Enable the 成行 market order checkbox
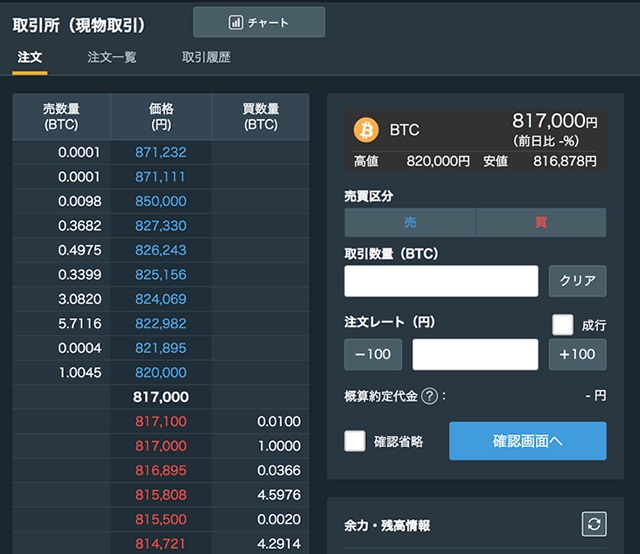 point(563,325)
